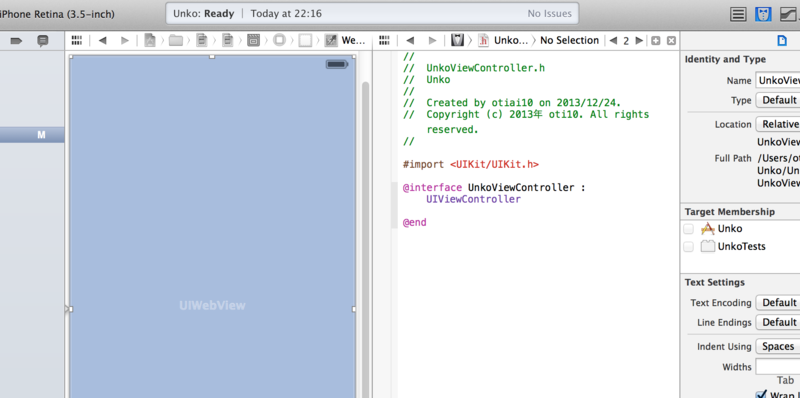Viewport: 800px width, 398px height.
Task: Switch to the standard editor toolbar icon
Action: (738, 14)
